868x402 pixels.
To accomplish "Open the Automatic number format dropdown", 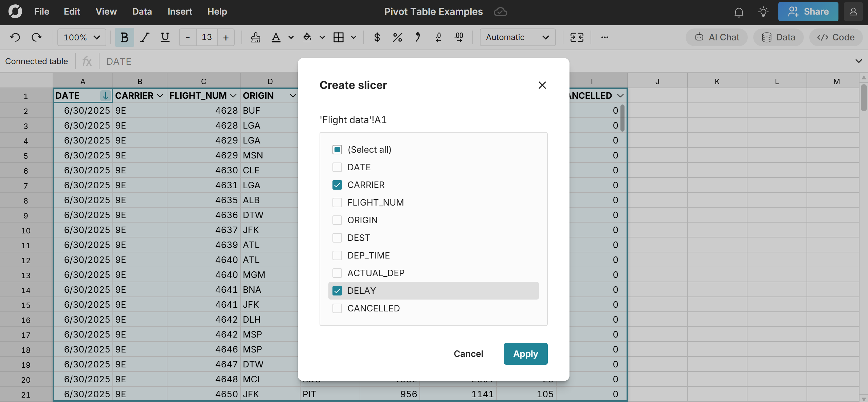I will (x=517, y=37).
